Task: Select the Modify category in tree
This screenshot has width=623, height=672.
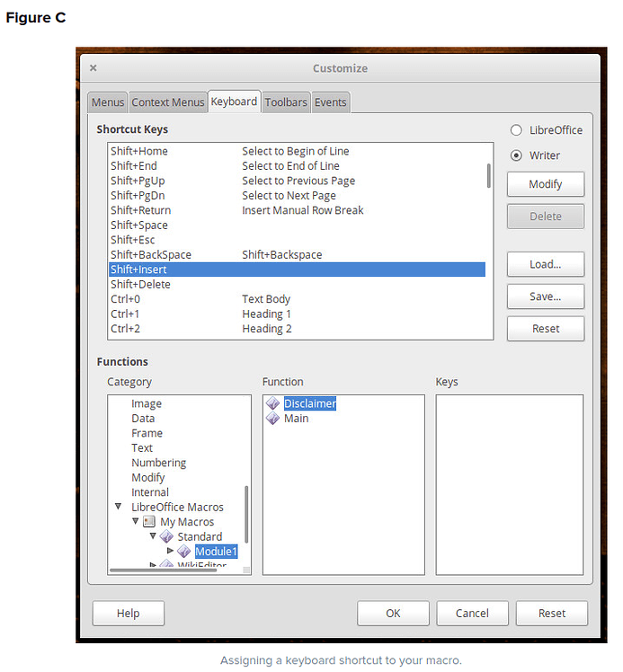Action: pyautogui.click(x=148, y=477)
